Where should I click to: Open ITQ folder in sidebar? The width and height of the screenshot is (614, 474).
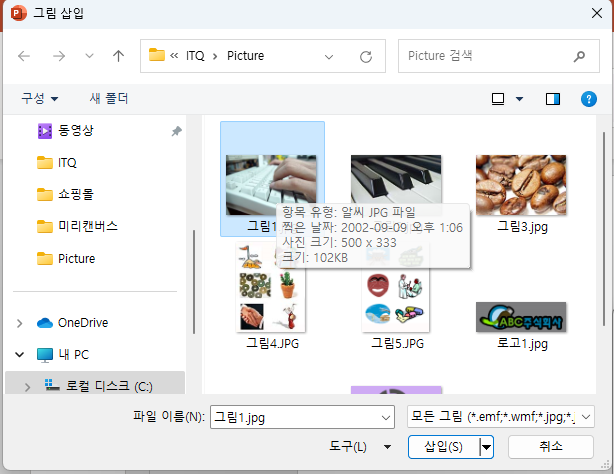click(x=57, y=163)
